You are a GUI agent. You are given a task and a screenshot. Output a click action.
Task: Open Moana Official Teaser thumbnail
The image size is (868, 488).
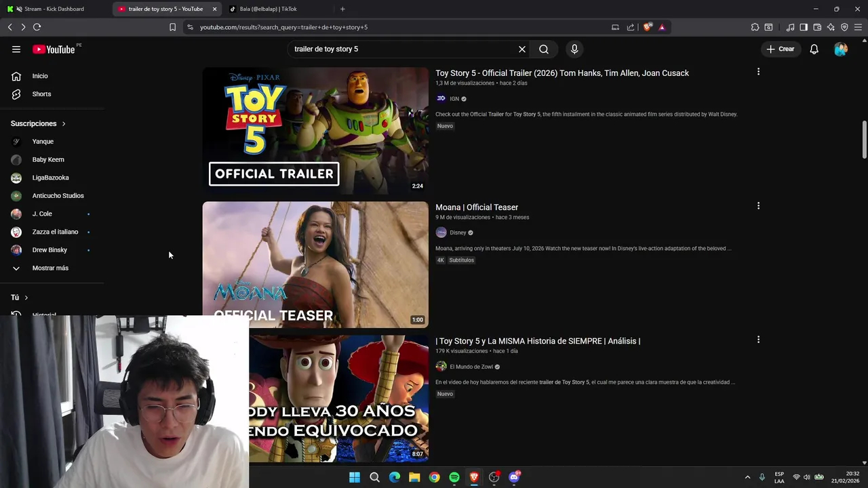pos(315,264)
